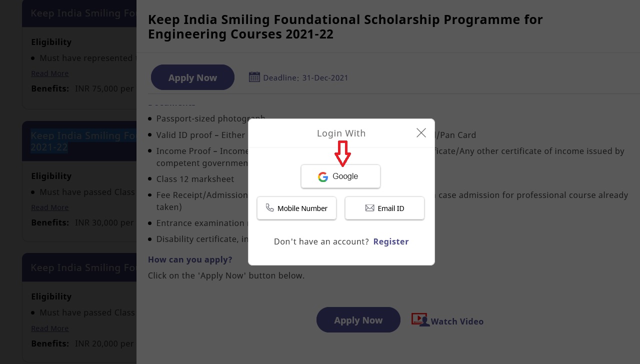Open Read More above INR 75,000 benefits
640x364 pixels.
click(x=50, y=73)
